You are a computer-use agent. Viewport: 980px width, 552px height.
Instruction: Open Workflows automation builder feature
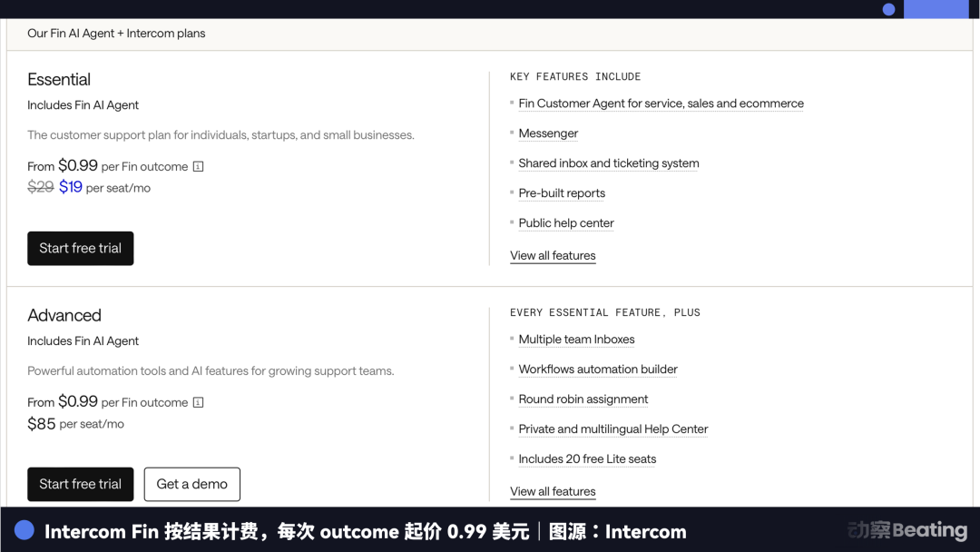598,369
